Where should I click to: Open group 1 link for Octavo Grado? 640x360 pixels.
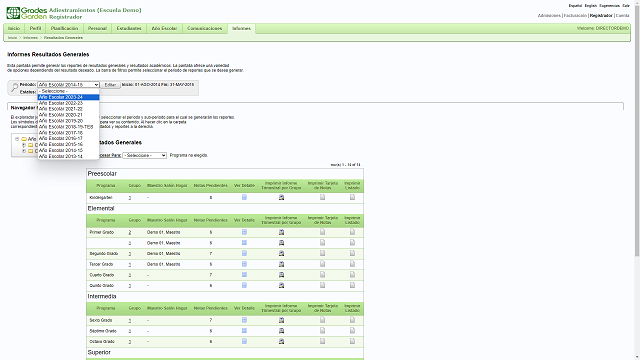(x=130, y=342)
